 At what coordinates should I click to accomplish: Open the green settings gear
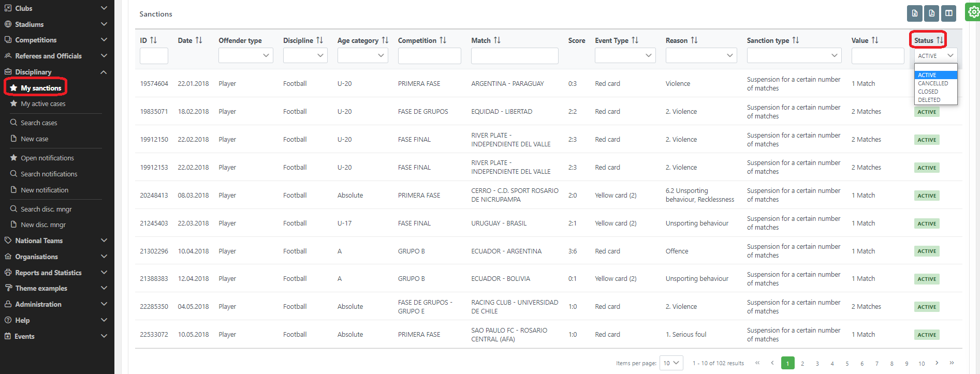tap(973, 12)
